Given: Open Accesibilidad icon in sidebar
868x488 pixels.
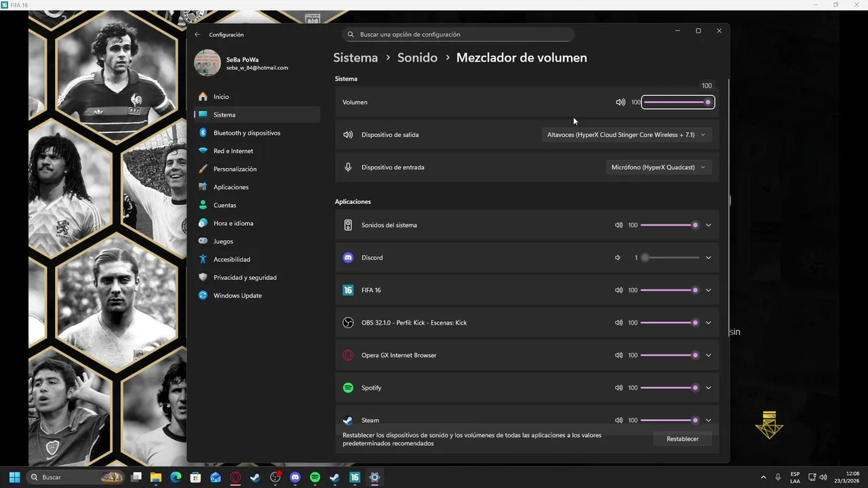Looking at the screenshot, I should pos(203,260).
